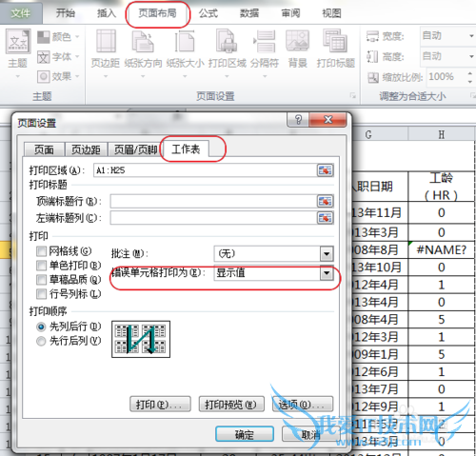Switch to the 视图 ribbon tab
This screenshot has width=476, height=456.
coord(331,13)
